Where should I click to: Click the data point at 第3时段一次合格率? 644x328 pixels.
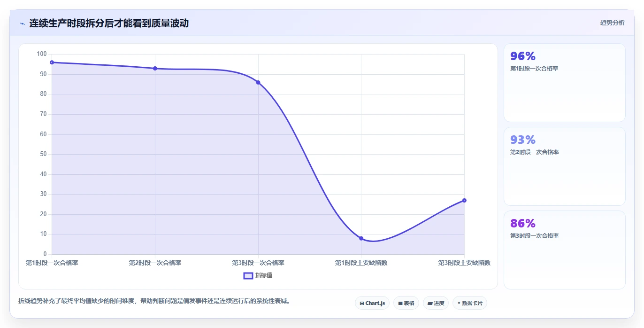point(258,82)
